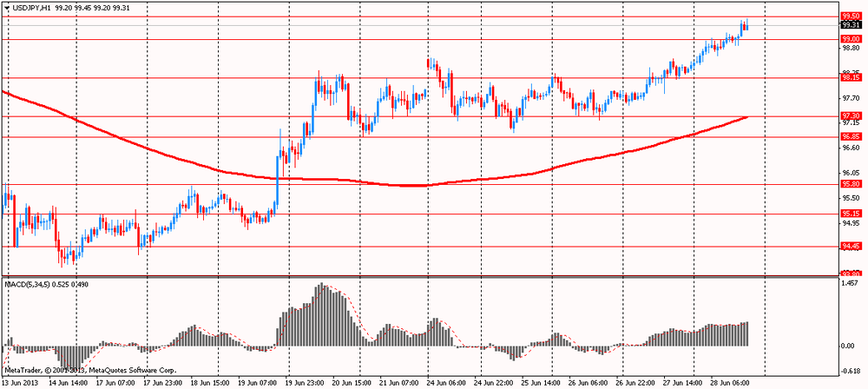Click the tallest MACD histogram peak bar

click(x=322, y=314)
